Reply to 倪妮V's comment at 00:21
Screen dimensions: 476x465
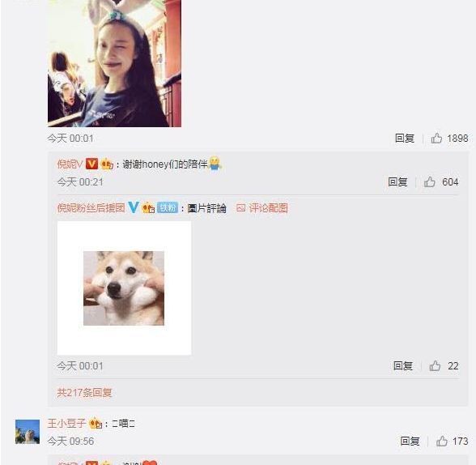397,182
